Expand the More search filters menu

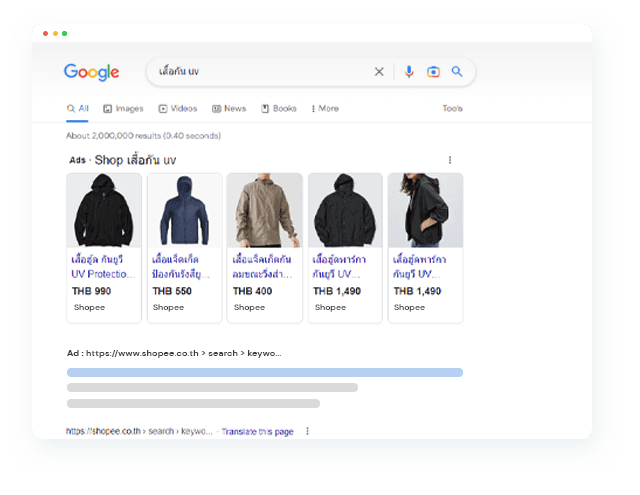tap(325, 109)
